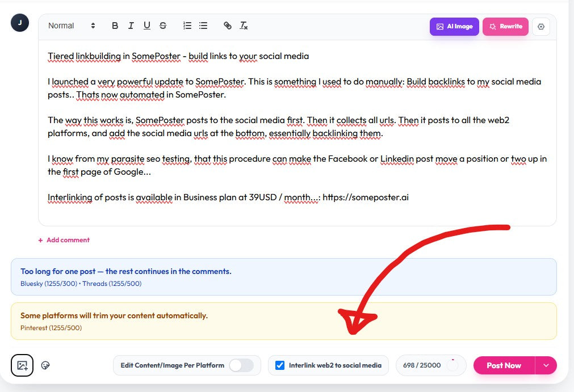Apply strikethrough formatting
The width and height of the screenshot is (574, 392).
pyautogui.click(x=163, y=26)
